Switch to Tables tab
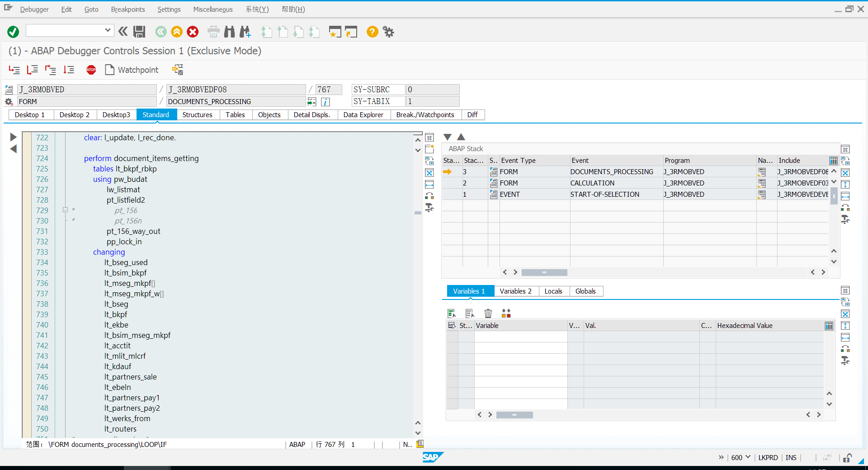868x470 pixels. coord(236,115)
